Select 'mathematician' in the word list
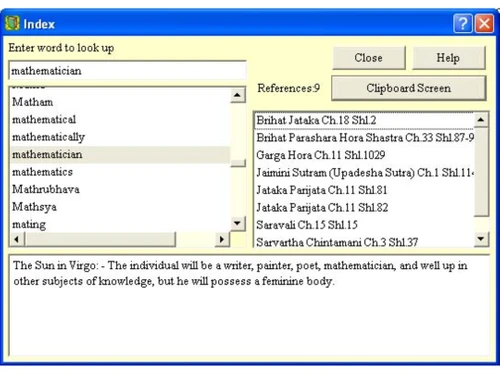 click(x=120, y=154)
